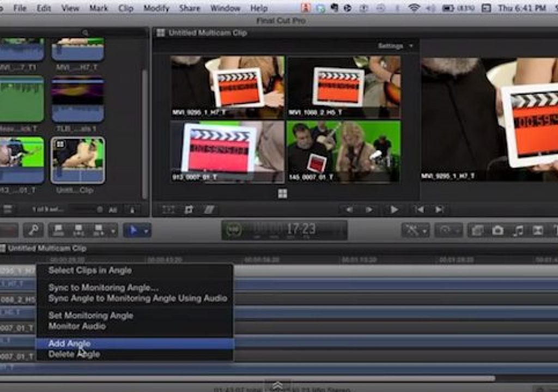Choose Sync Angle to Monitoring Angle Using Audio

[x=135, y=298]
